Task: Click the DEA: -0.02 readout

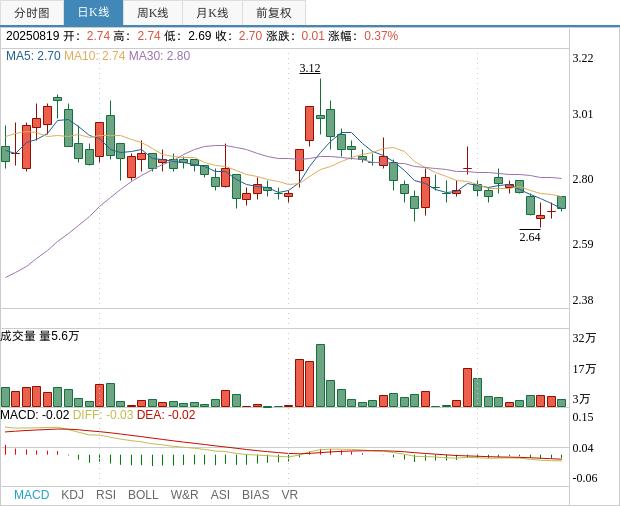Action: (x=166, y=415)
